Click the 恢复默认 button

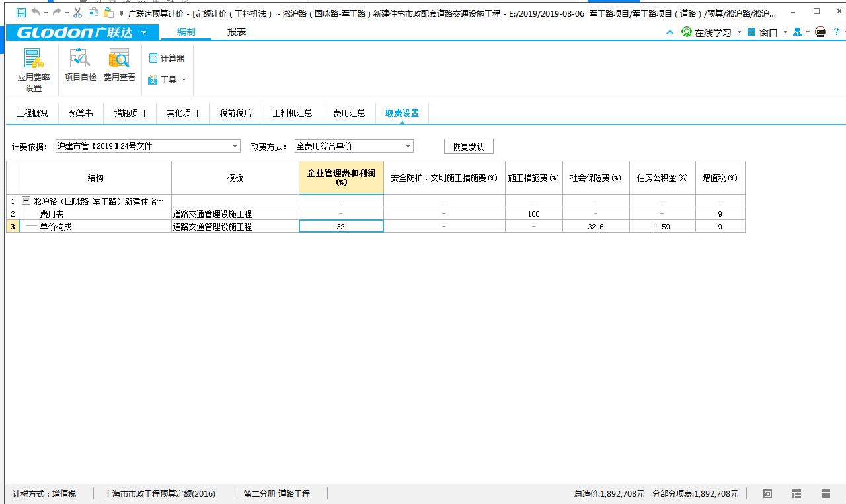click(469, 147)
